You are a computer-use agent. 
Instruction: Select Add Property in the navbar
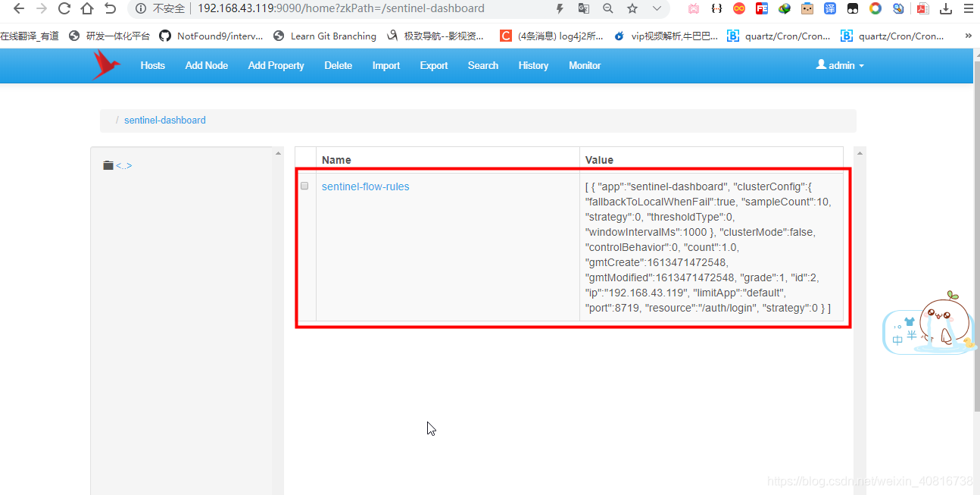(276, 66)
